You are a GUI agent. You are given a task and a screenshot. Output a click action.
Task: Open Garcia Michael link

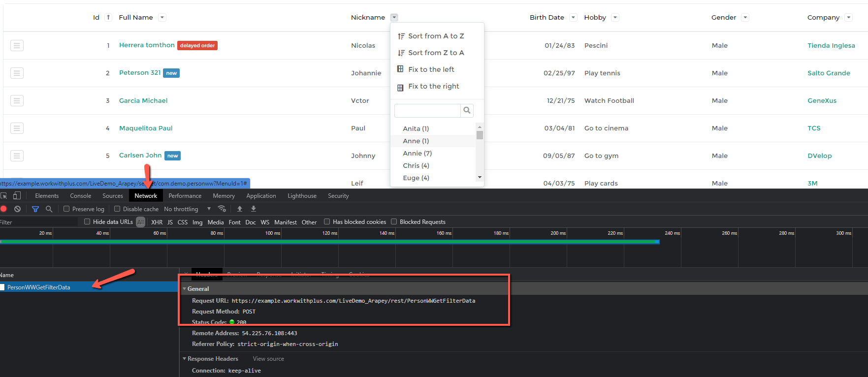pos(143,100)
